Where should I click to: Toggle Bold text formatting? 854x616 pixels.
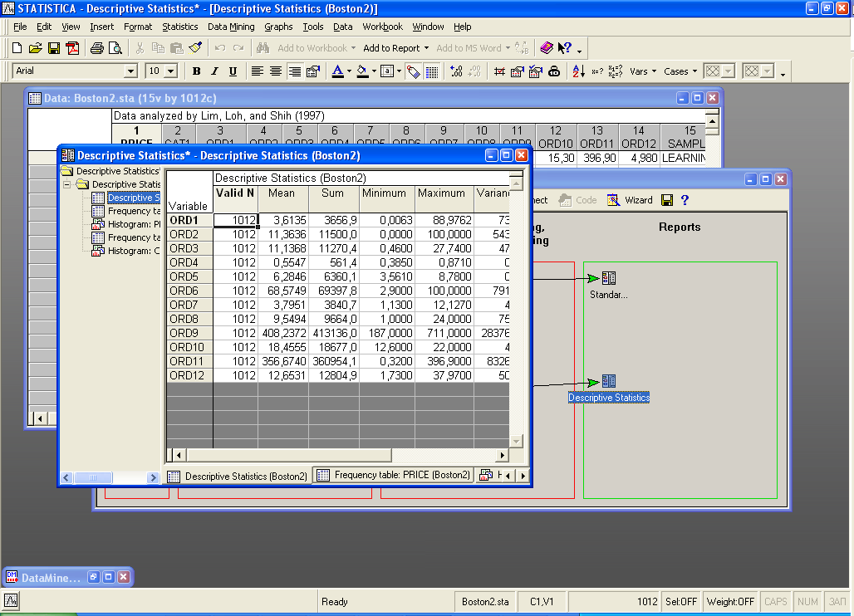(x=197, y=71)
